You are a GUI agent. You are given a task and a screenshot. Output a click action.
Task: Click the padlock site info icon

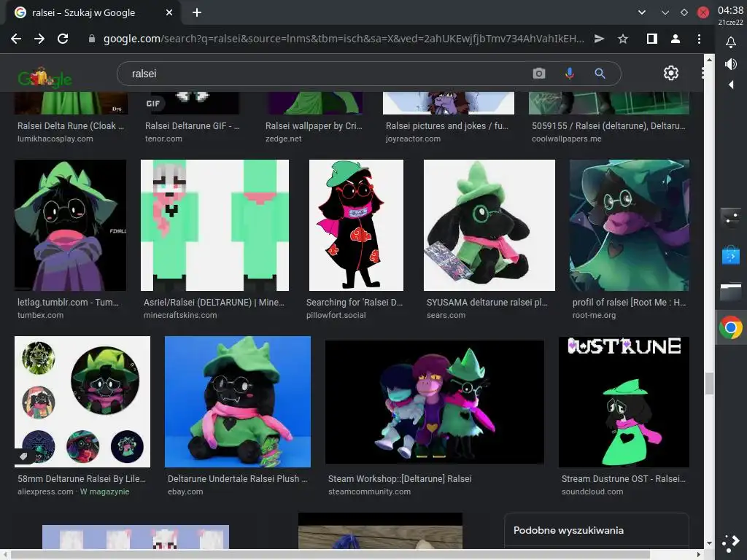tap(92, 39)
